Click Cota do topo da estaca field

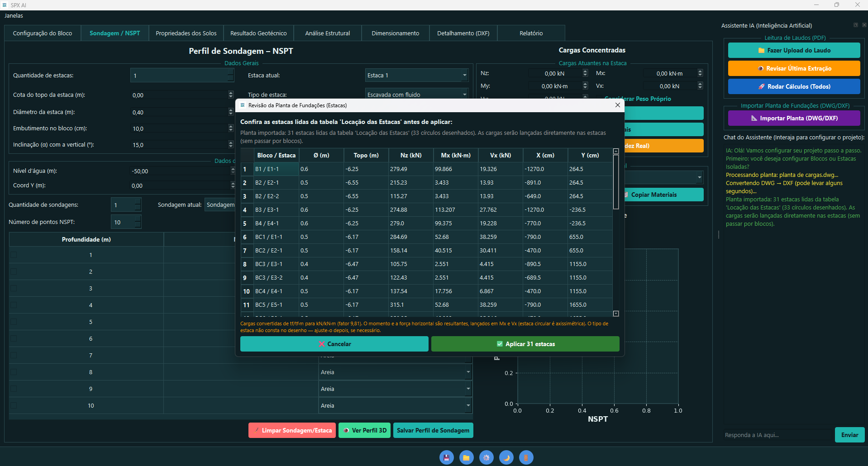coord(182,95)
